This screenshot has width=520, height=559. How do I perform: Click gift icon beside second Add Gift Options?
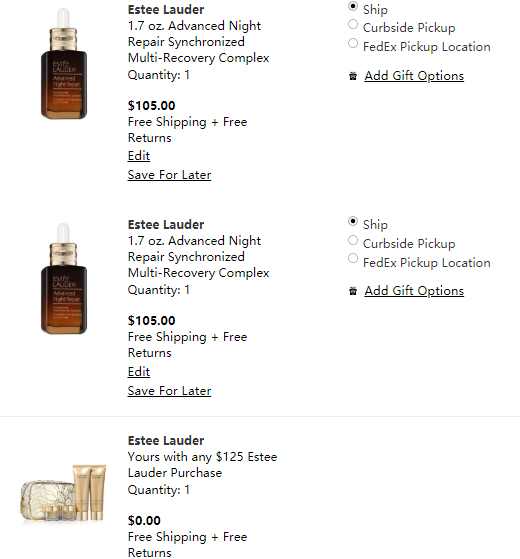[353, 291]
